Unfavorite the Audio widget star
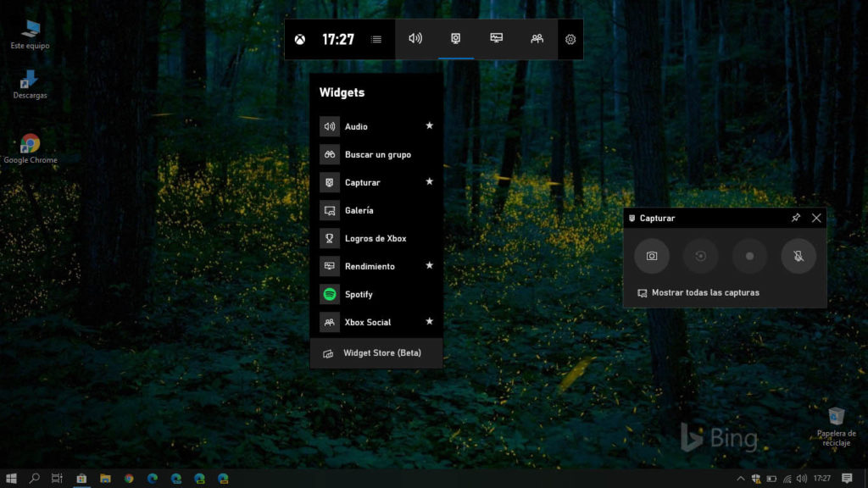The width and height of the screenshot is (868, 488). point(429,126)
